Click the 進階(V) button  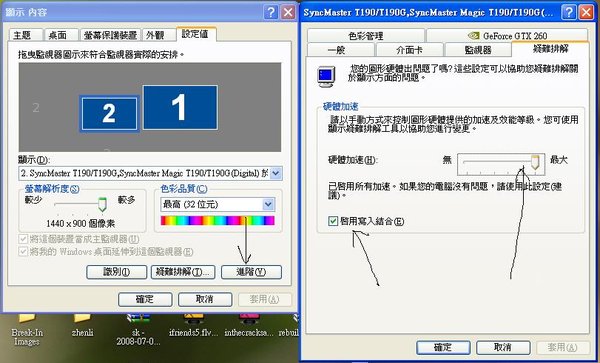point(251,272)
